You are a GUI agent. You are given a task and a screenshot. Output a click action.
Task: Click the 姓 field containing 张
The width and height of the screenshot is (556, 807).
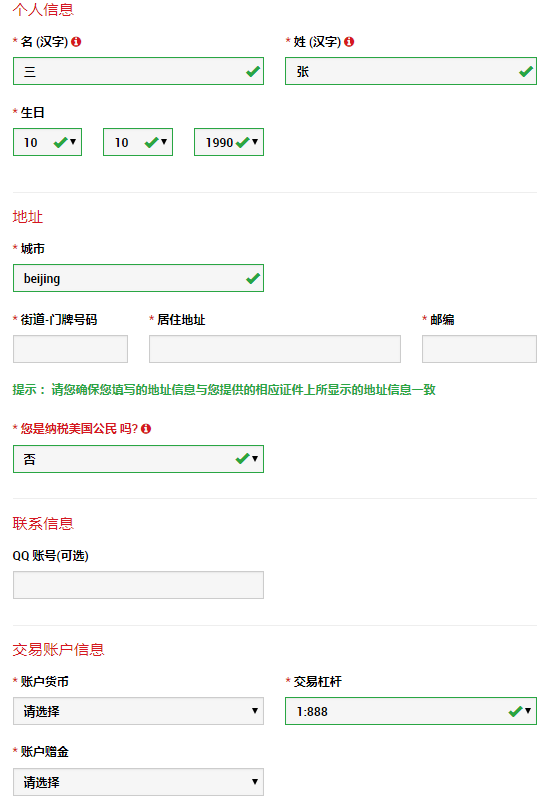[411, 71]
